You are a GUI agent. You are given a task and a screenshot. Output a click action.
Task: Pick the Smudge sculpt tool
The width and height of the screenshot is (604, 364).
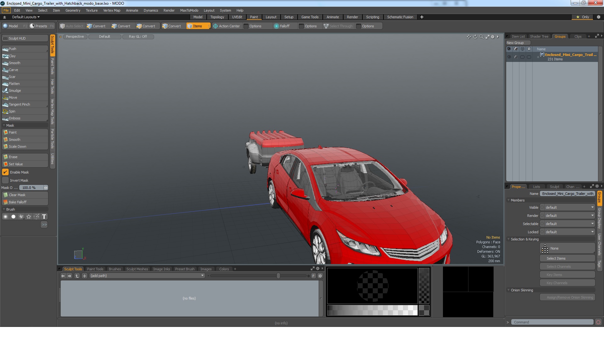coord(14,91)
